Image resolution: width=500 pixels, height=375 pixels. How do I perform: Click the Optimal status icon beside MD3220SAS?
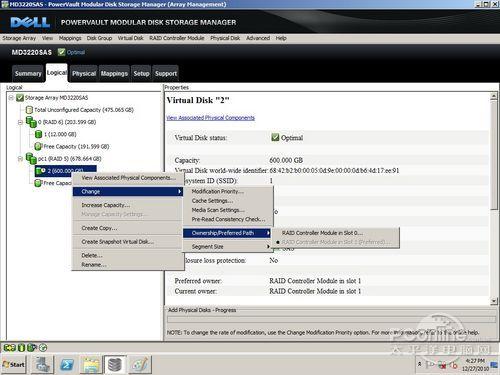61,52
